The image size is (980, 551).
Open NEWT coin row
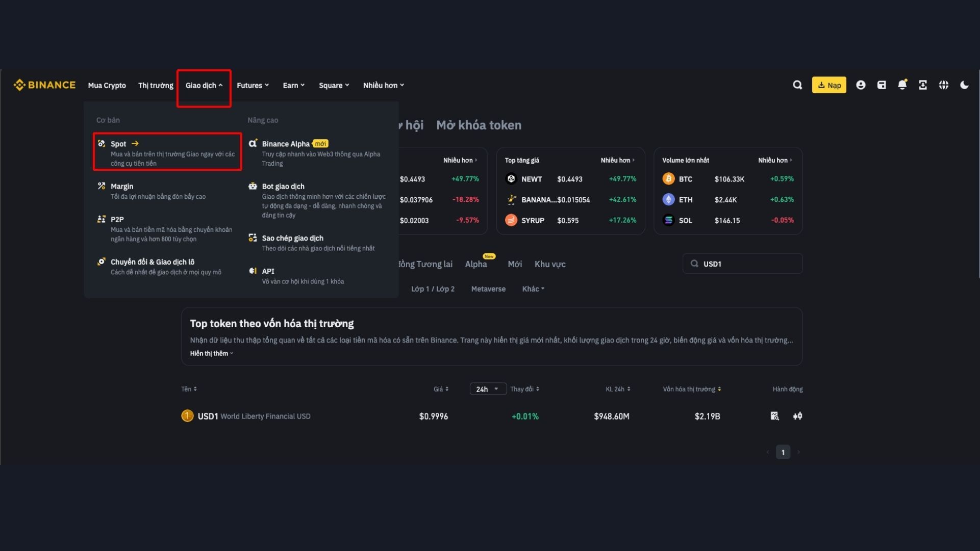pyautogui.click(x=570, y=179)
